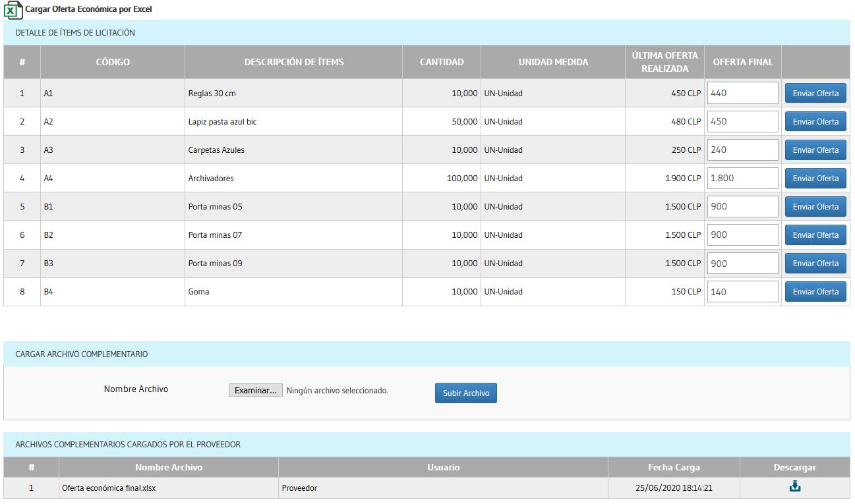The width and height of the screenshot is (855, 504).
Task: Select the 'Reglas 30 cm' description cell
Action: coord(293,94)
